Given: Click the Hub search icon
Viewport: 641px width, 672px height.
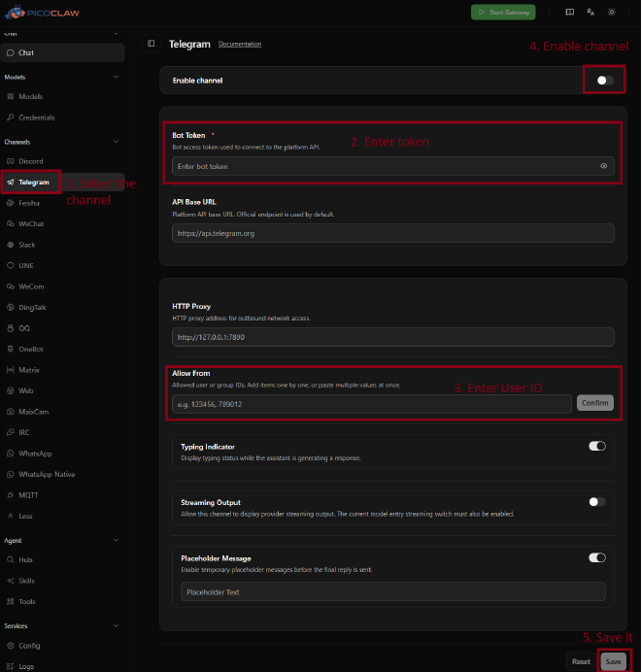Looking at the screenshot, I should pos(11,559).
